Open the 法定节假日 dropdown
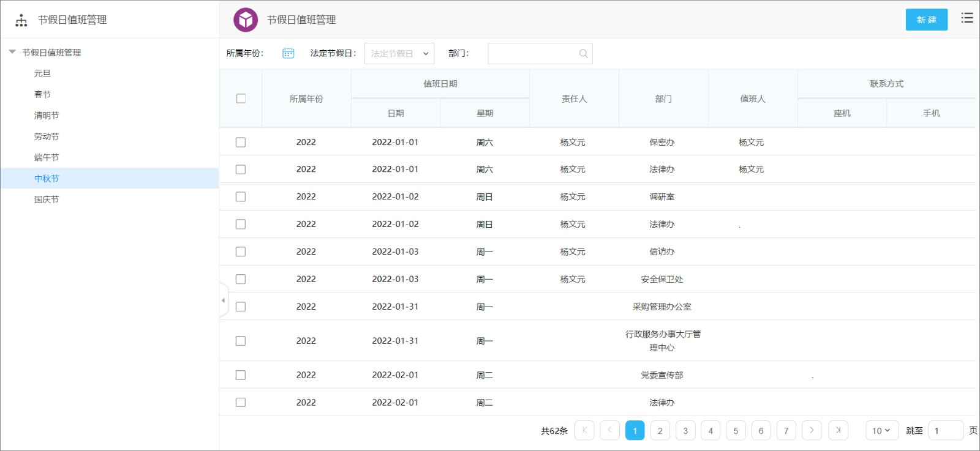 399,53
